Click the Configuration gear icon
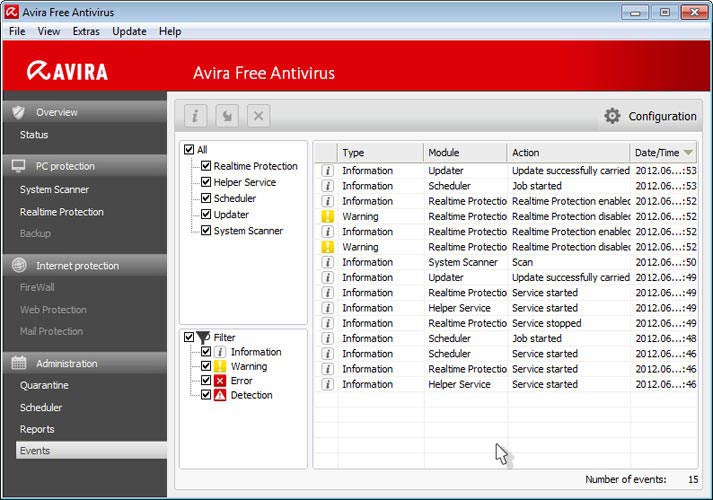 click(612, 116)
